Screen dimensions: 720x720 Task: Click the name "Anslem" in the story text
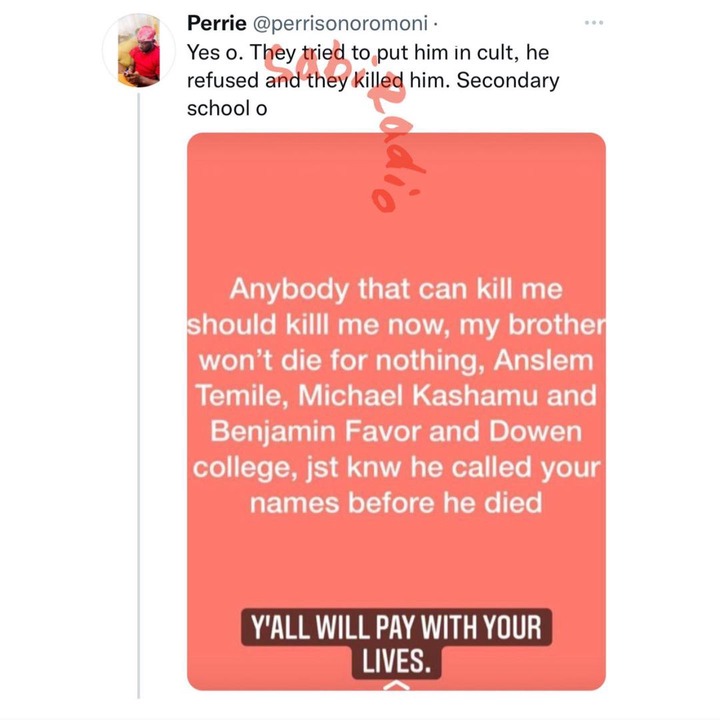tap(543, 360)
